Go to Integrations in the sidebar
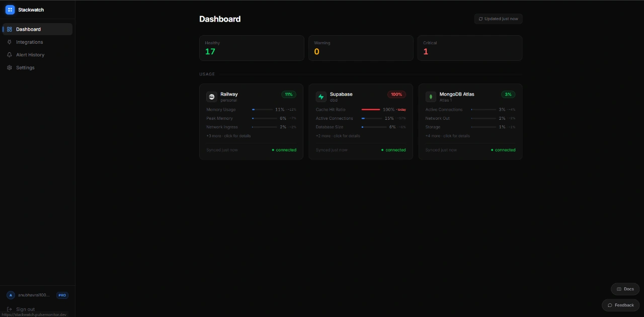This screenshot has width=644, height=317. (38, 42)
